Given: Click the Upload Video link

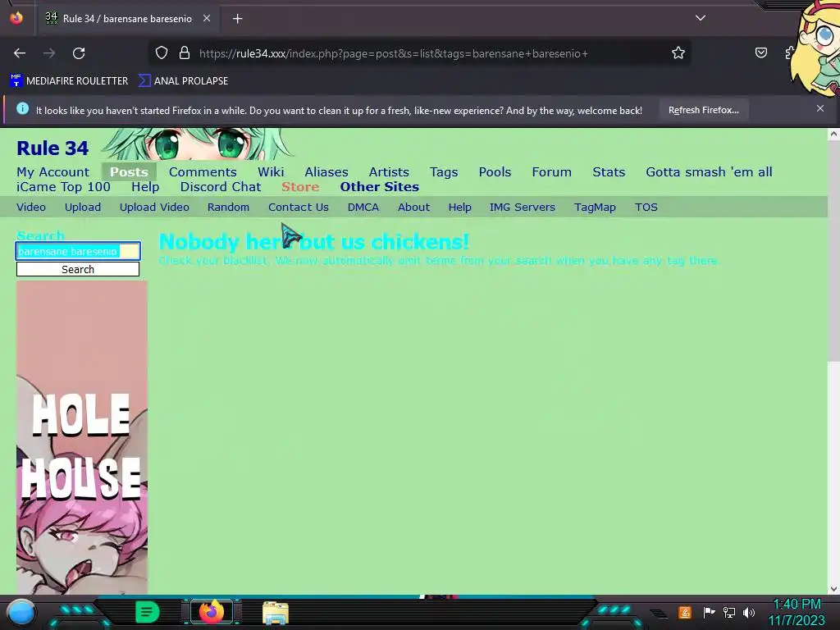Looking at the screenshot, I should 154,208.
